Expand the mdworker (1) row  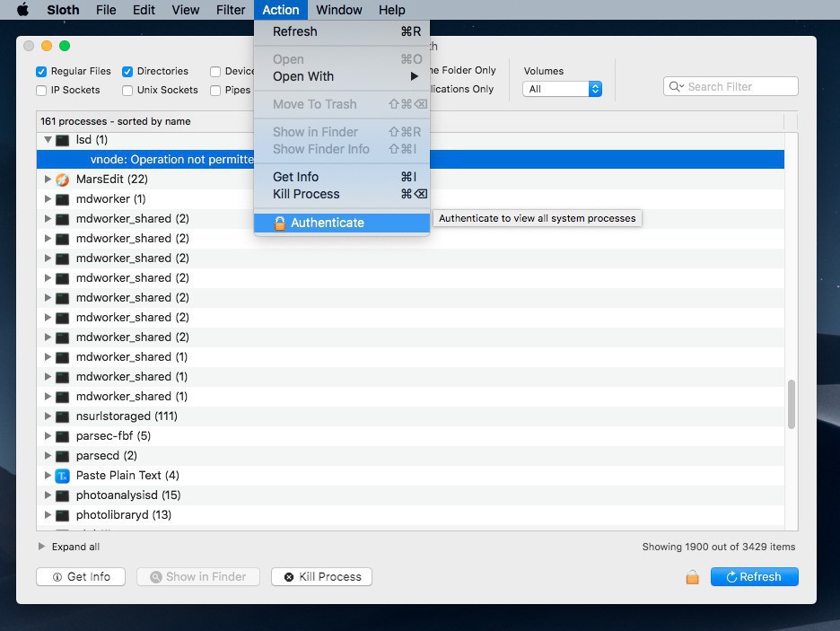coord(48,198)
